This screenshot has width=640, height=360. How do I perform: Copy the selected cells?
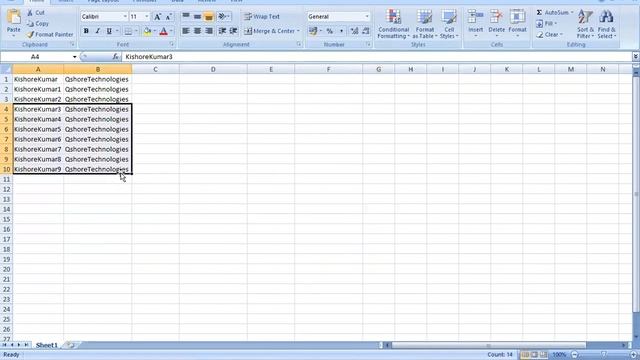tap(38, 24)
